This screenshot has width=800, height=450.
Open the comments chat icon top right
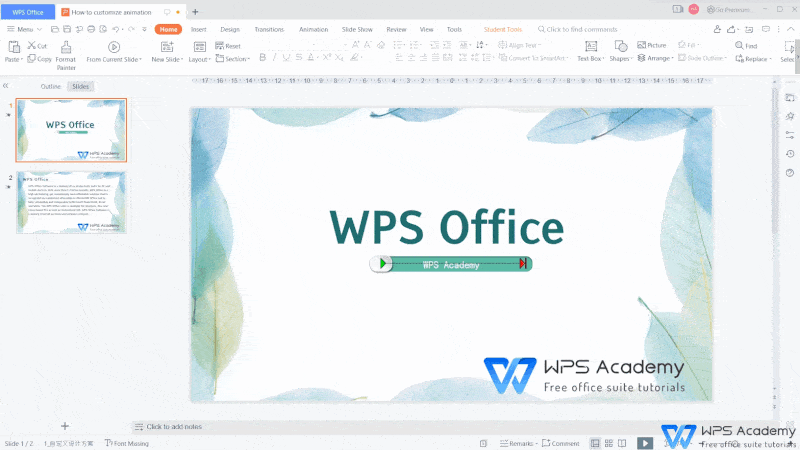766,29
